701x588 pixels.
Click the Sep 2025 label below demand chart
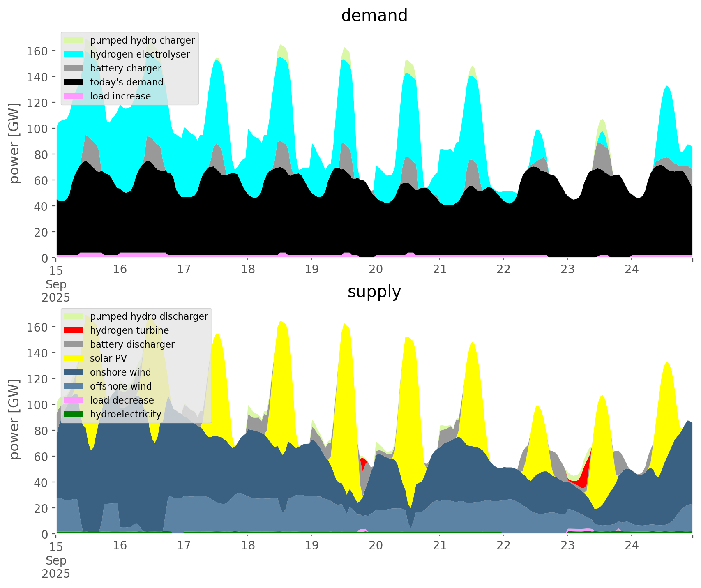tap(56, 291)
